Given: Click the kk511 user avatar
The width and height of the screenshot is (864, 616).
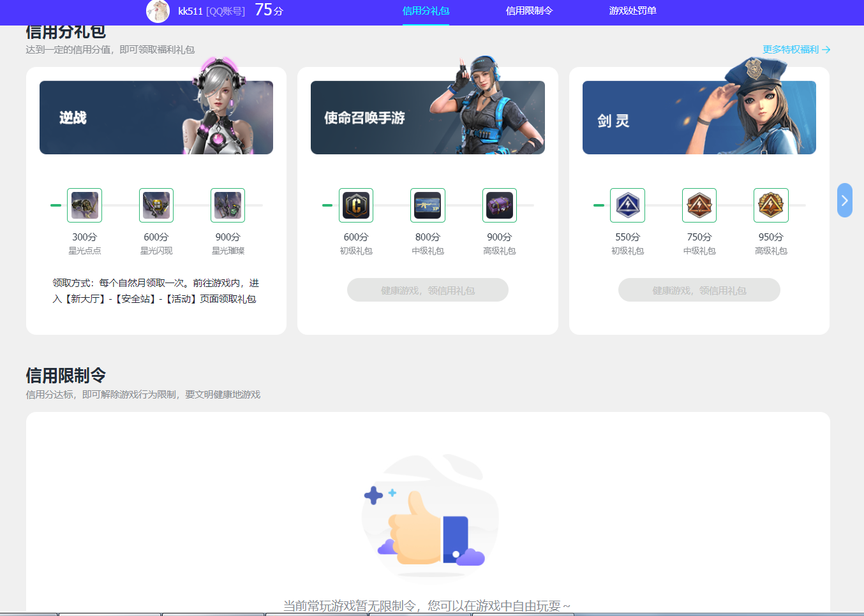Looking at the screenshot, I should point(158,11).
